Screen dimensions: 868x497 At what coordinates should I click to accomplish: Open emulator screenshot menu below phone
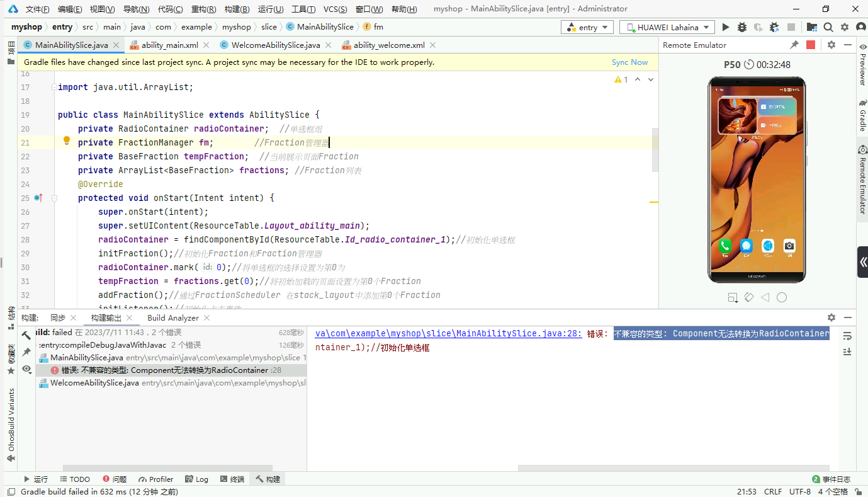[x=733, y=297]
